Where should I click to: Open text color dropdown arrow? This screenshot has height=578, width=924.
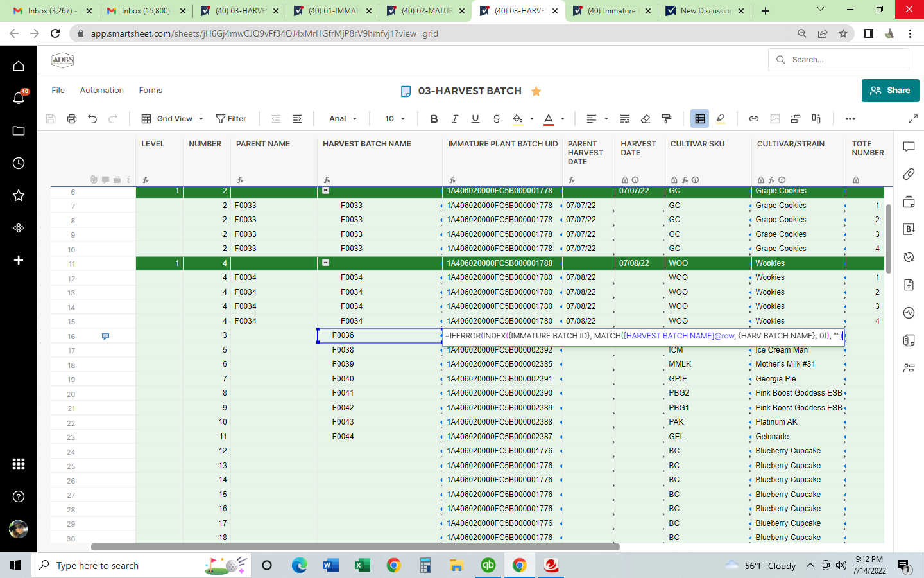pos(563,119)
